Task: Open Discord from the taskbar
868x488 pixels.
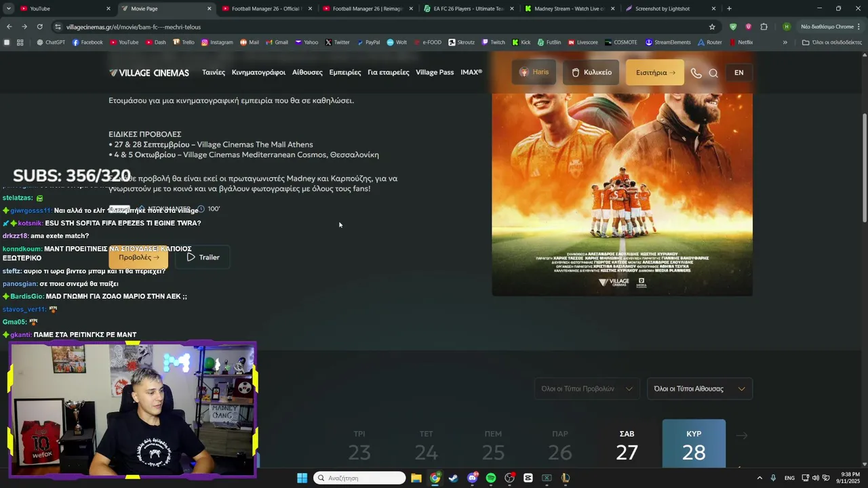Action: pyautogui.click(x=472, y=478)
